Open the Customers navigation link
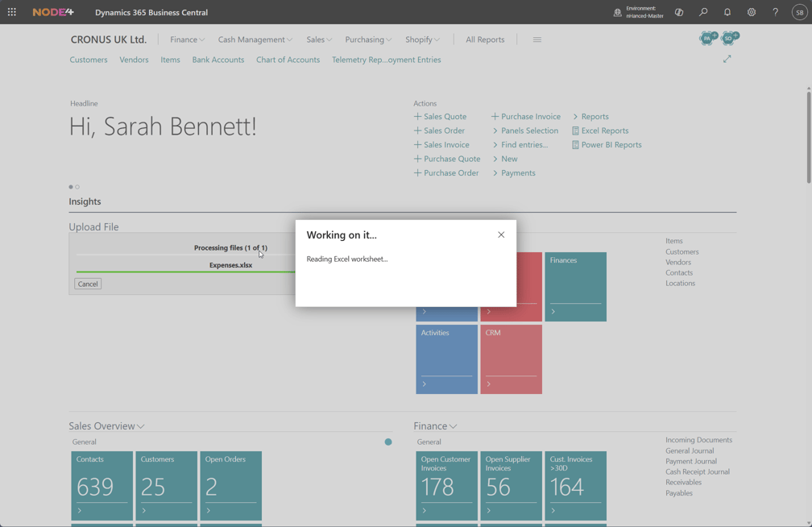 coord(89,60)
